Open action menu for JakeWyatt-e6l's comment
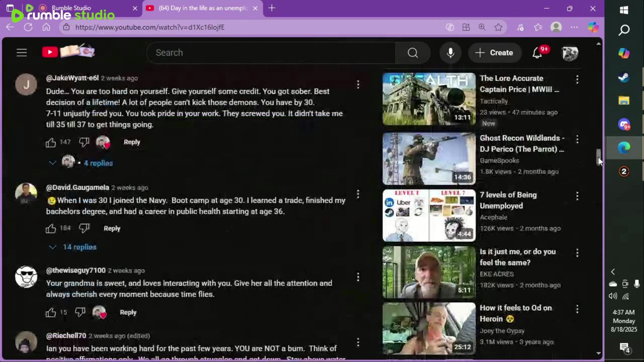This screenshot has height=362, width=644. click(x=358, y=84)
